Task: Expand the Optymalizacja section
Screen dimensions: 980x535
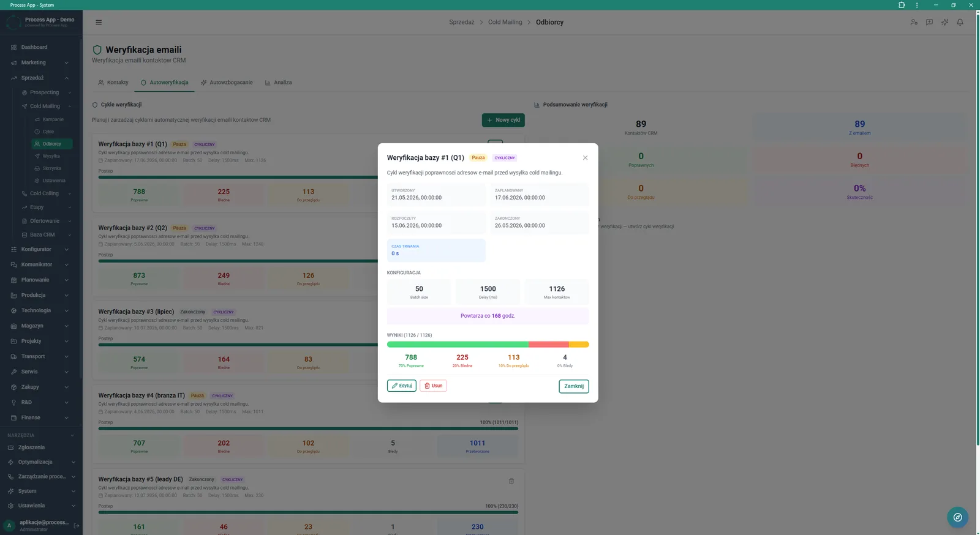Action: tap(41, 462)
